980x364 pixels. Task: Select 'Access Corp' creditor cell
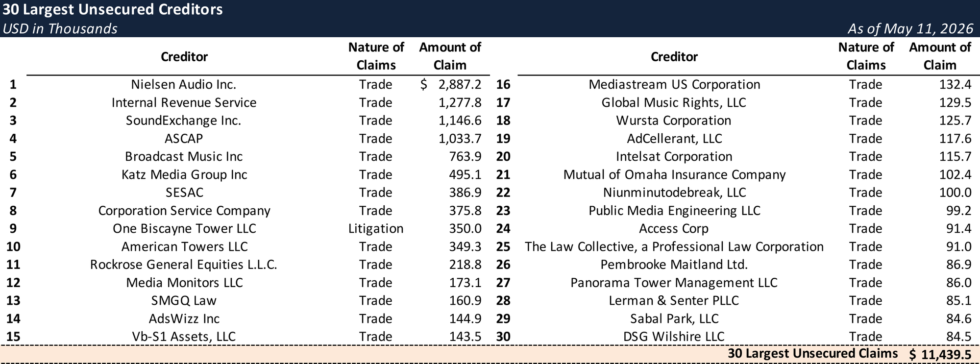coord(674,229)
